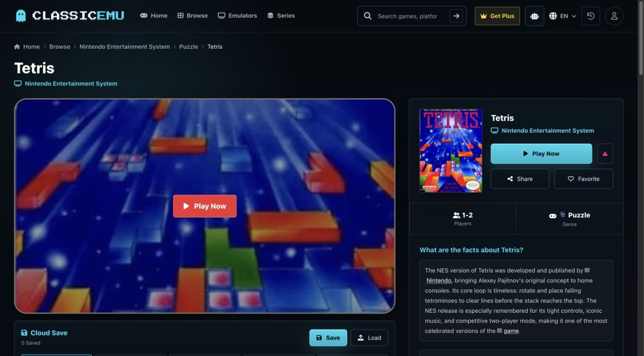
Task: Click the Puzzle genre link
Action: coord(579,215)
